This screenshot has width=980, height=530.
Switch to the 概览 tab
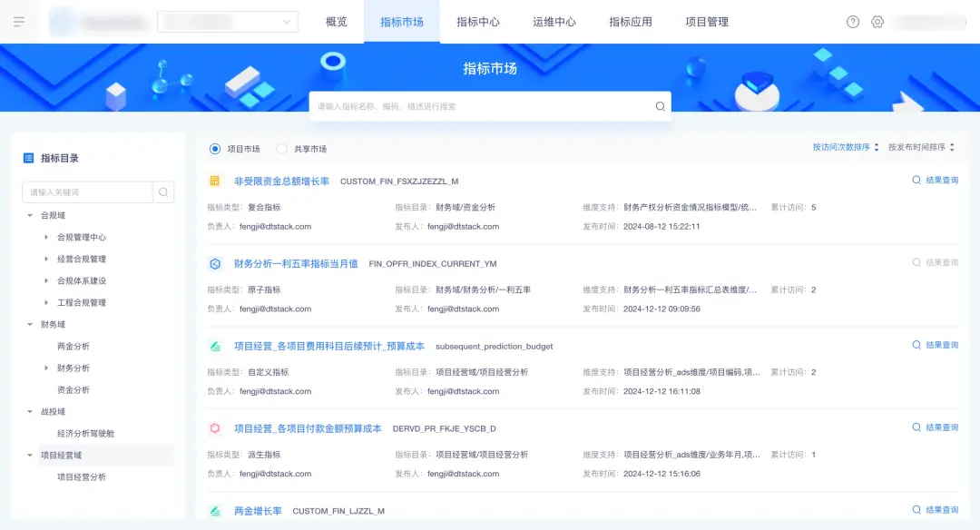tap(337, 22)
